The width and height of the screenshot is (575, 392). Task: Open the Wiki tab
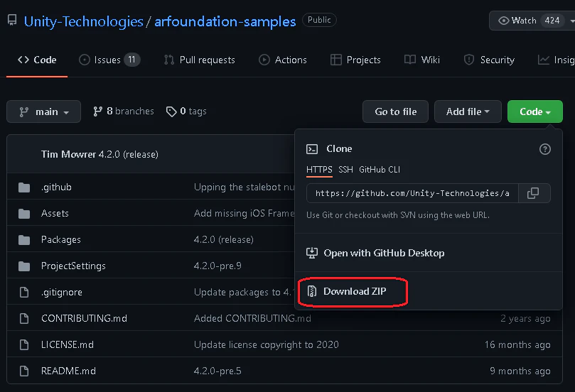point(421,60)
